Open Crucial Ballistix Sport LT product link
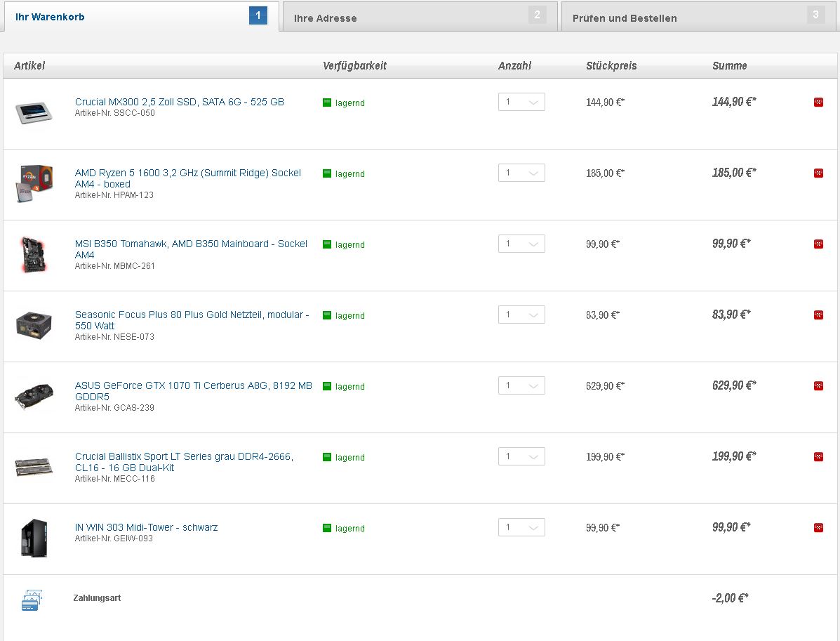The image size is (840, 641). tap(185, 462)
